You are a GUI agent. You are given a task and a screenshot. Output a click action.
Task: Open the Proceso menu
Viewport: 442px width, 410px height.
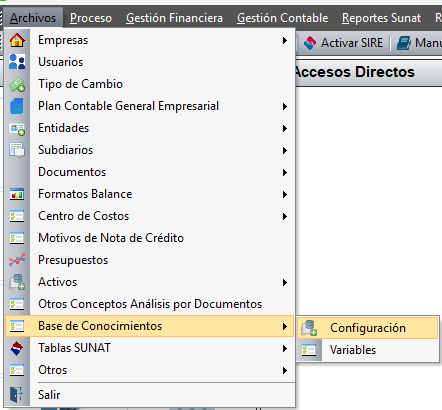pyautogui.click(x=91, y=18)
